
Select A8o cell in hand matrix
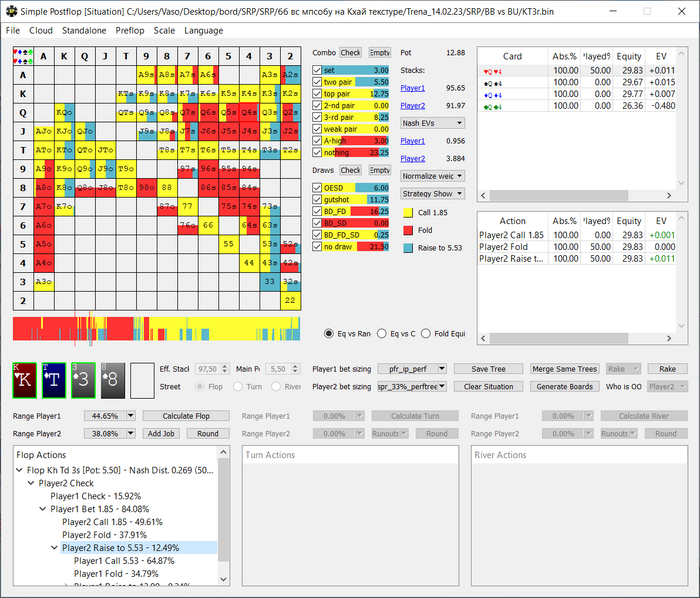tap(44, 187)
